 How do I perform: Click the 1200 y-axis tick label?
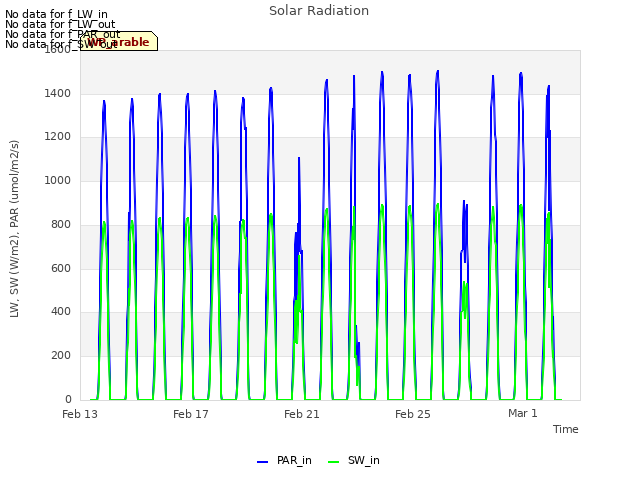[x=58, y=137]
